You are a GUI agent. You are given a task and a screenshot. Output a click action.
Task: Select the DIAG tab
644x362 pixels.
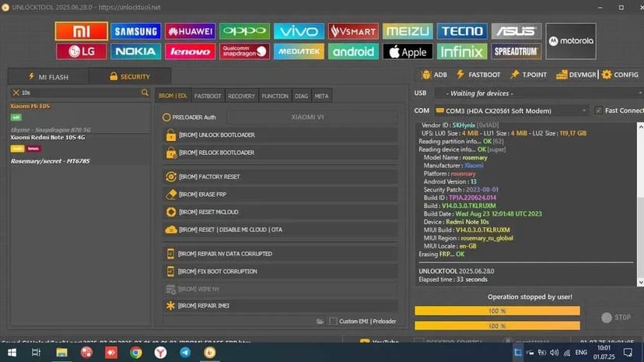tap(301, 96)
